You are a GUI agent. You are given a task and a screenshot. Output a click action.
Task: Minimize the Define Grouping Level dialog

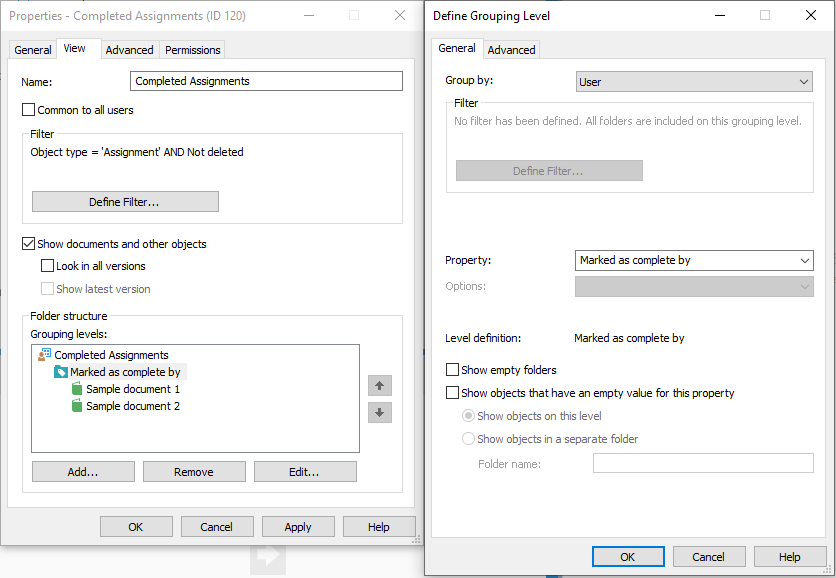coord(720,15)
